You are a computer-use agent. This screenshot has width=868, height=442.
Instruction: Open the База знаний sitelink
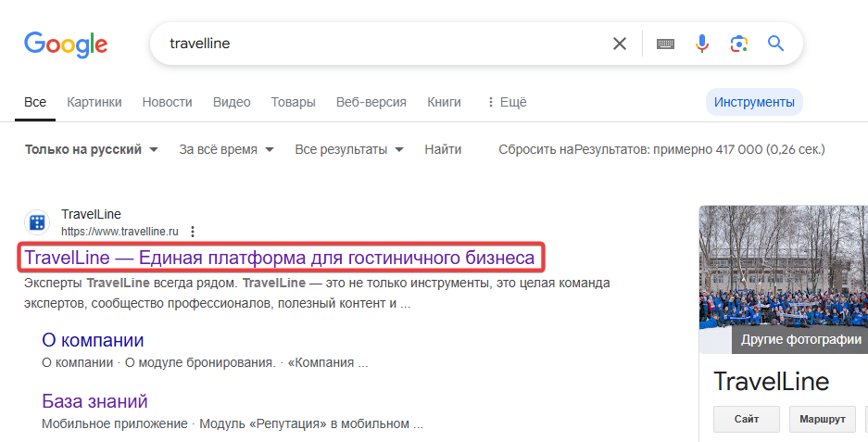click(94, 401)
